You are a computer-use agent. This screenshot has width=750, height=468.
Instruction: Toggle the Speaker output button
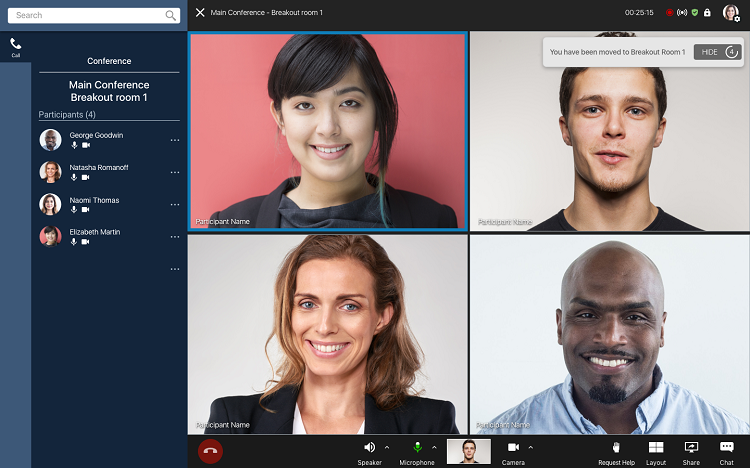tap(369, 447)
